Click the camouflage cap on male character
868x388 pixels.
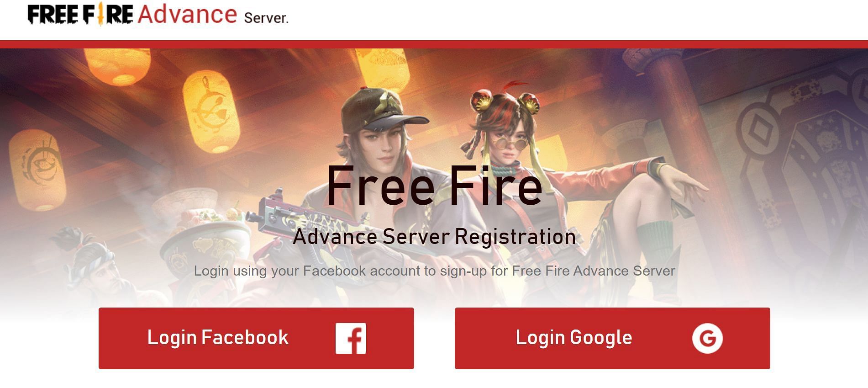point(379,107)
